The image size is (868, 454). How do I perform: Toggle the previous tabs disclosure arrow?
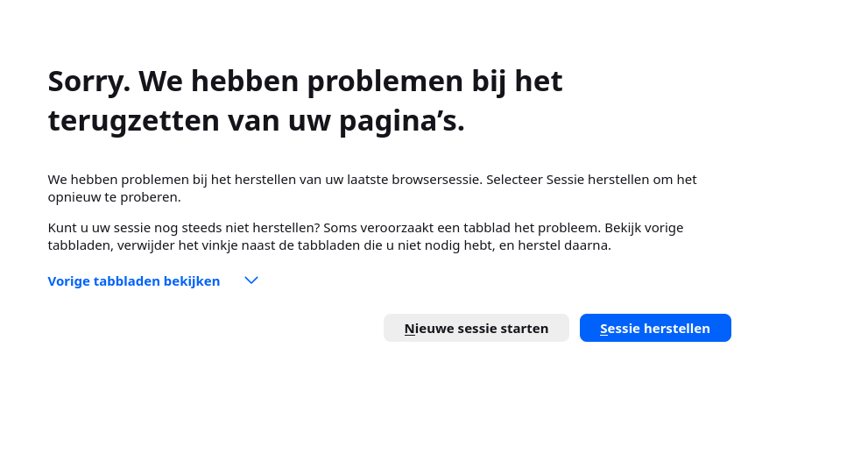point(251,280)
